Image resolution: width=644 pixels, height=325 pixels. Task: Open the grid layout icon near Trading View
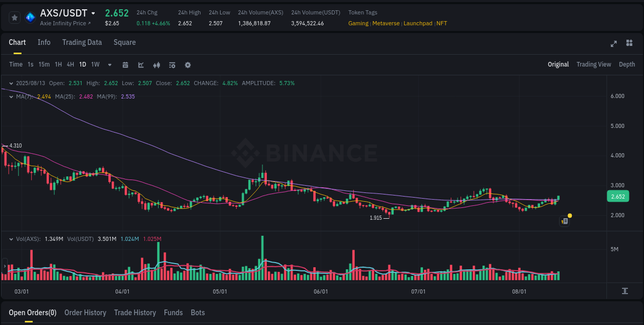(630, 44)
